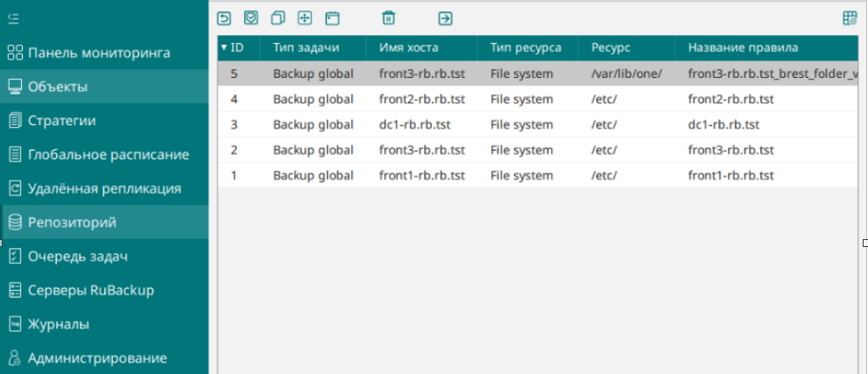The image size is (868, 374).
Task: Sort by the ID column header
Action: click(x=238, y=47)
